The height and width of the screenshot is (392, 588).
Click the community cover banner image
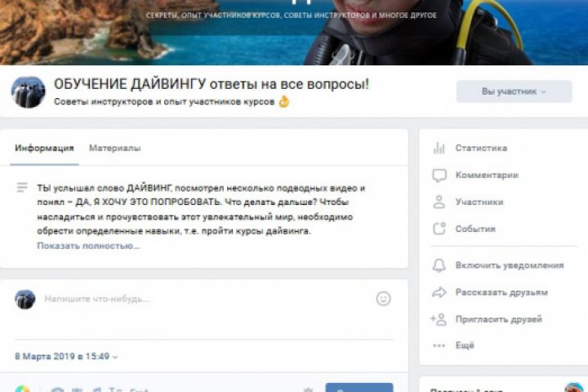(x=294, y=33)
